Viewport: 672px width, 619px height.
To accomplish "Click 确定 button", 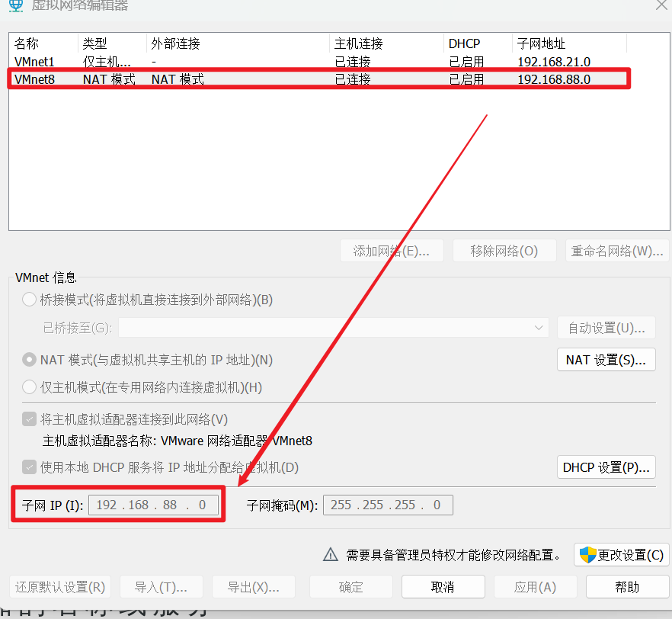I will point(351,587).
